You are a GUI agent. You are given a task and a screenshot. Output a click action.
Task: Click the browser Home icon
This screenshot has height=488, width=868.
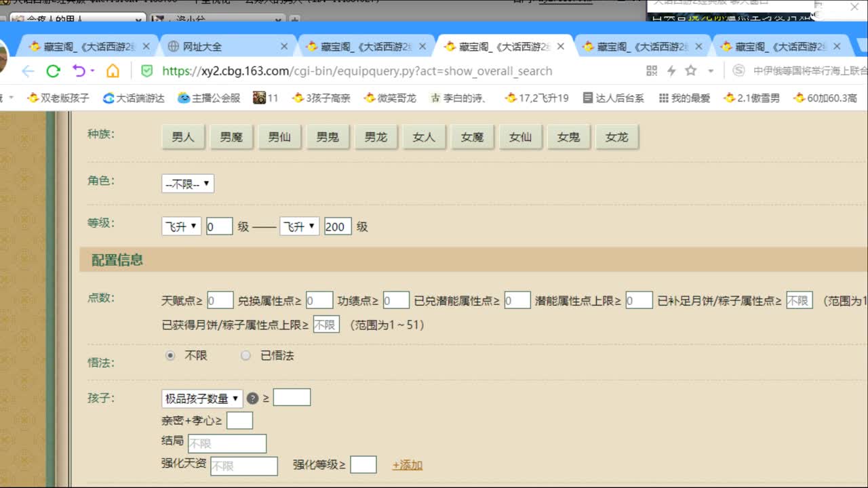coord(113,70)
